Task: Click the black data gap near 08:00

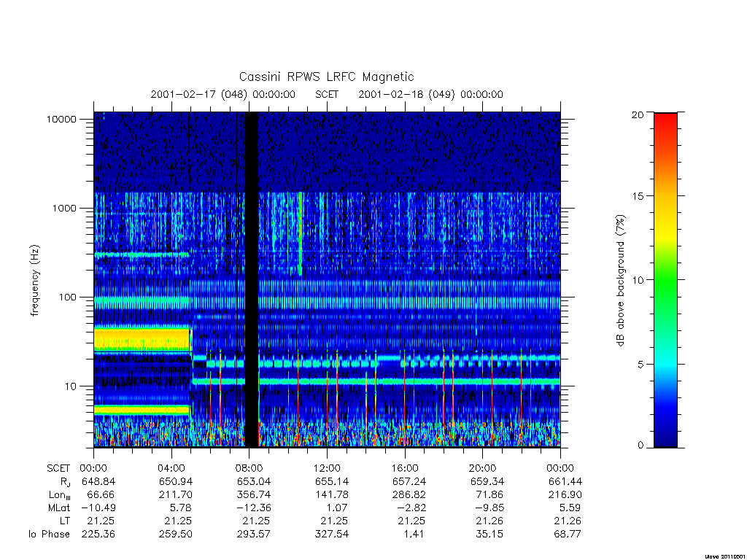Action: click(x=252, y=279)
